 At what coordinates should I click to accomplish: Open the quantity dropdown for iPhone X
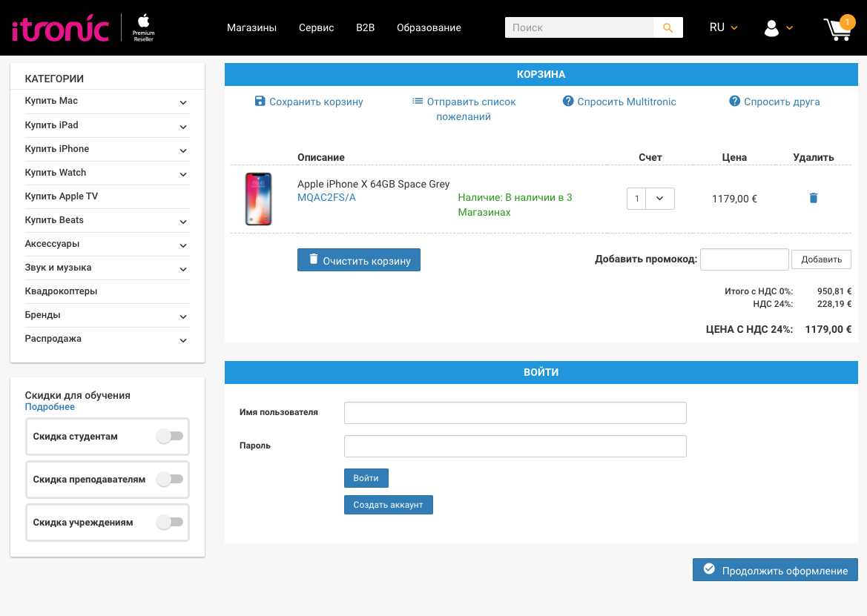[659, 199]
